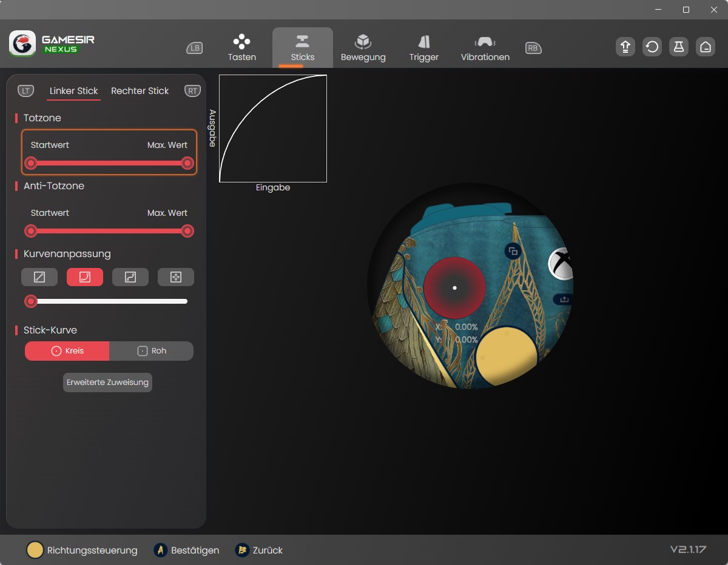Select the linear curve preset

(x=39, y=277)
